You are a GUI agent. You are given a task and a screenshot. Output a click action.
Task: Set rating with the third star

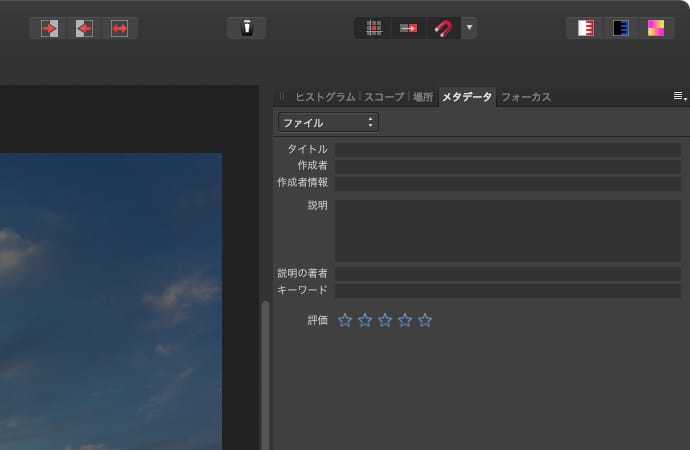click(x=385, y=320)
